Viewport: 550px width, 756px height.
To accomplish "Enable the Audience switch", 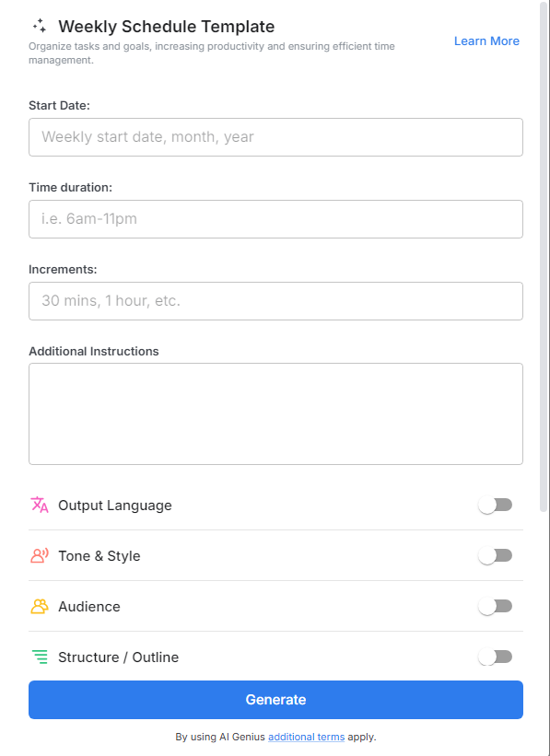I will pos(495,606).
